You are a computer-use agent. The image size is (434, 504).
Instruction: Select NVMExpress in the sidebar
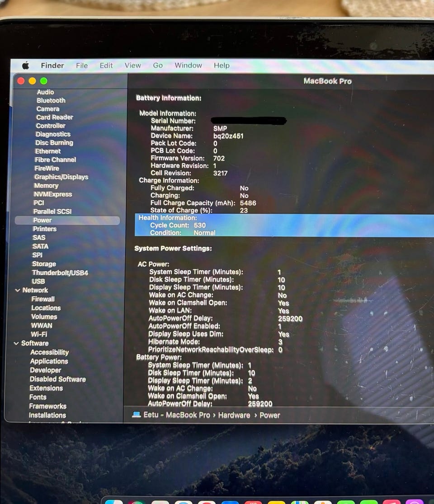[x=53, y=194]
